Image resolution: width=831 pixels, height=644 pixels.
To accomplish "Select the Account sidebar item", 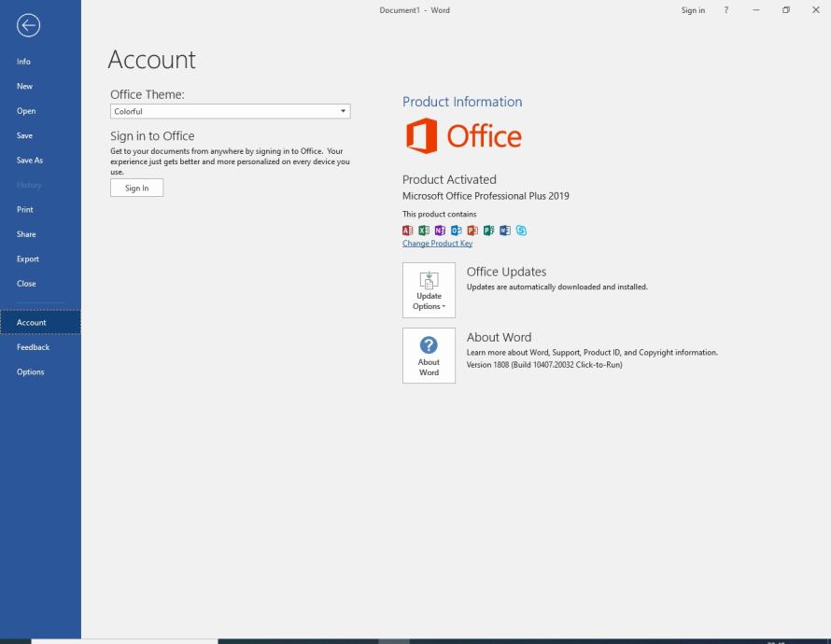I will (x=40, y=322).
